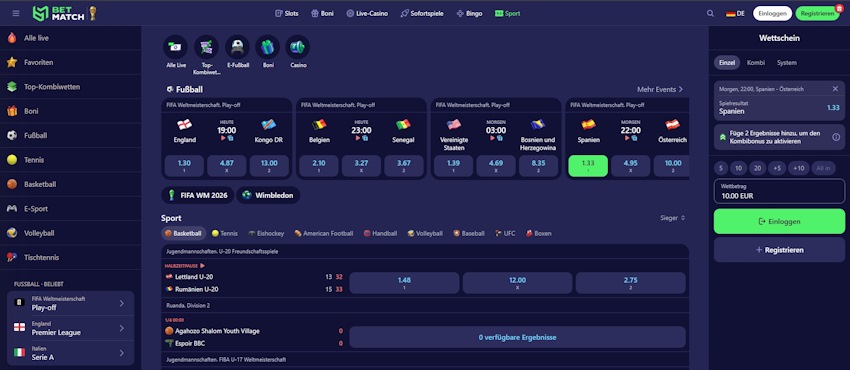Switch to the Kombi bet slip tab
The image size is (850, 370).
(x=756, y=63)
